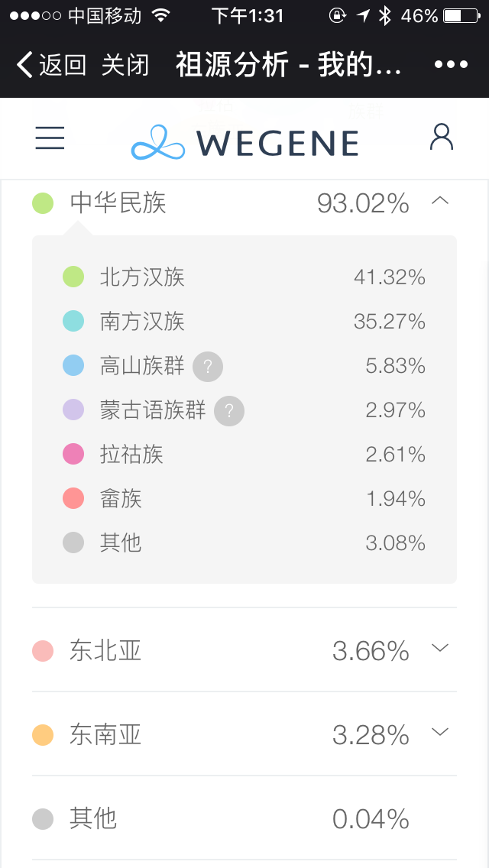Open the hamburger menu icon
The height and width of the screenshot is (868, 489).
pos(50,138)
